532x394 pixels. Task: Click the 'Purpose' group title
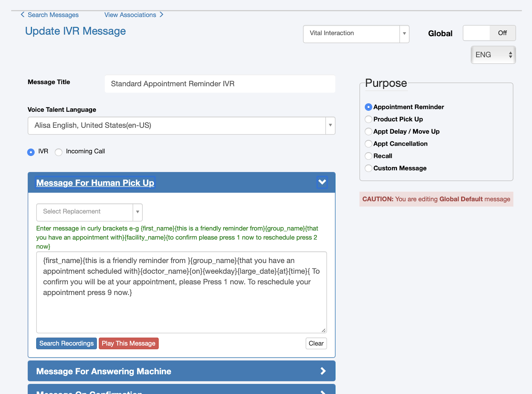386,83
